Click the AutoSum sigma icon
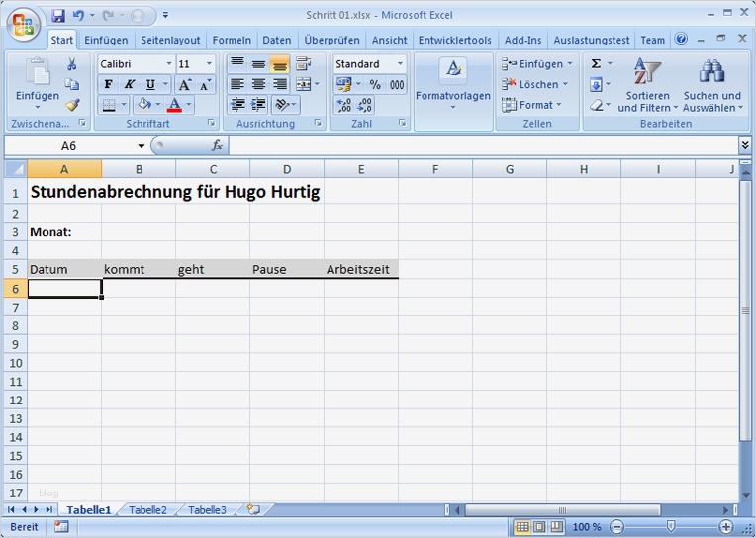Viewport: 756px width, 538px height. pos(596,63)
